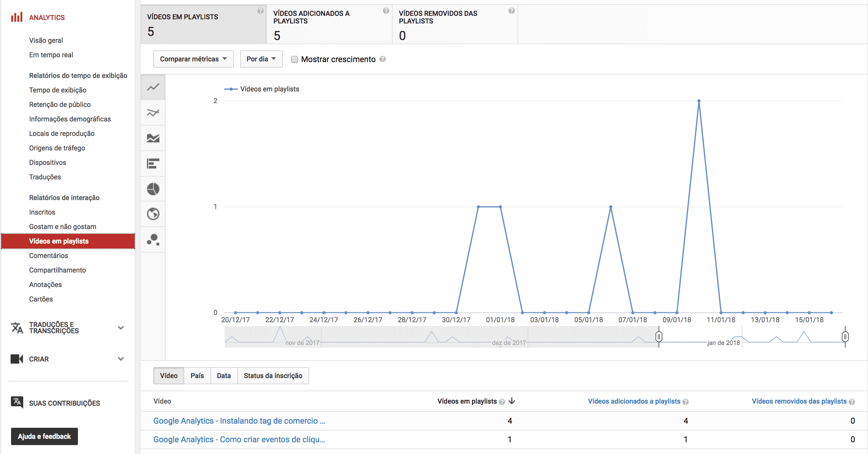Open the pie chart view icon
Image resolution: width=868 pixels, height=454 pixels.
tap(153, 189)
